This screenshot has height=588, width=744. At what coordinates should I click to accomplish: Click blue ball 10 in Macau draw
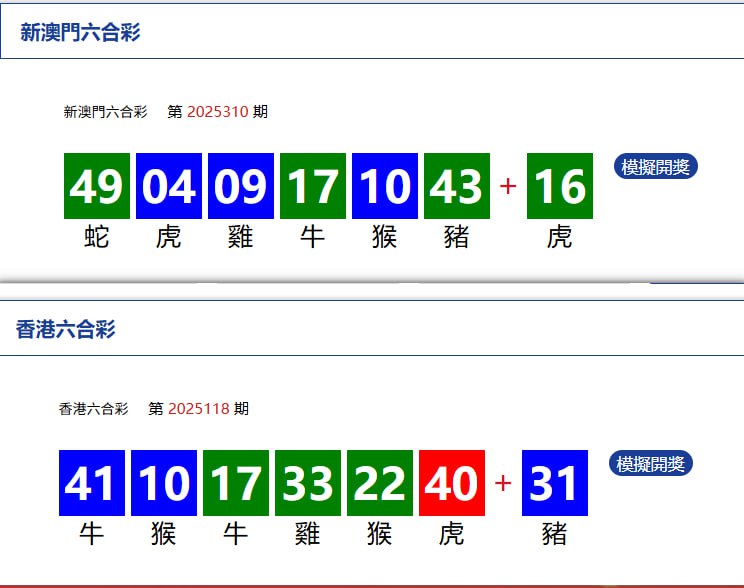click(x=385, y=186)
